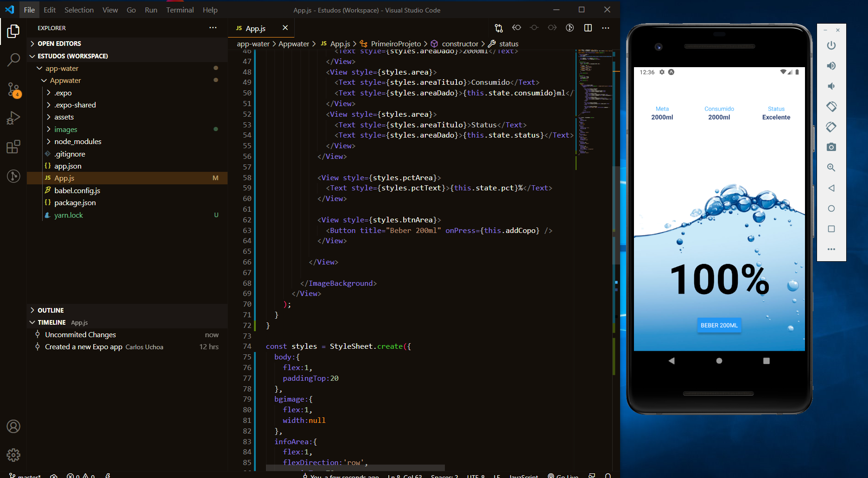
Task: Expand the node_modules folder
Action: click(x=127, y=142)
